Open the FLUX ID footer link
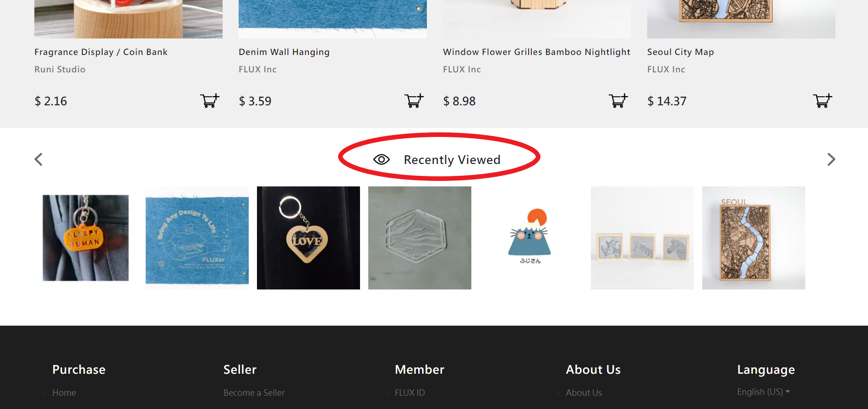Screen dimensions: 868x409 (x=409, y=393)
